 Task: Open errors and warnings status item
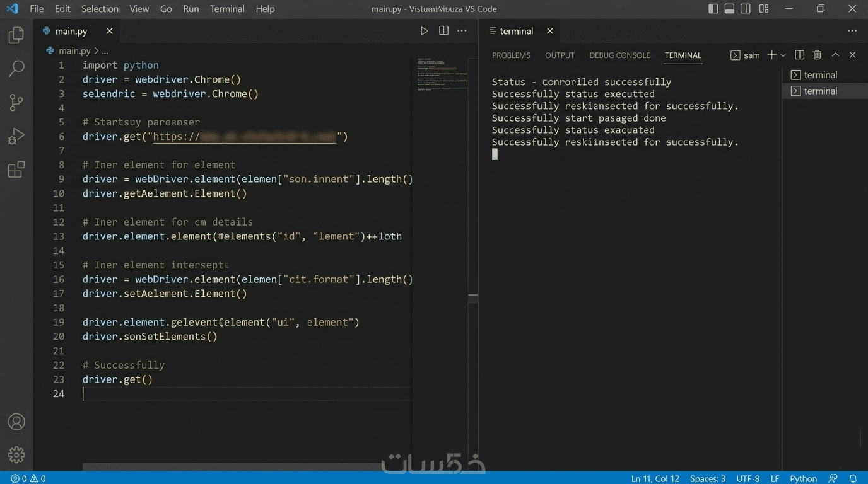click(28, 478)
